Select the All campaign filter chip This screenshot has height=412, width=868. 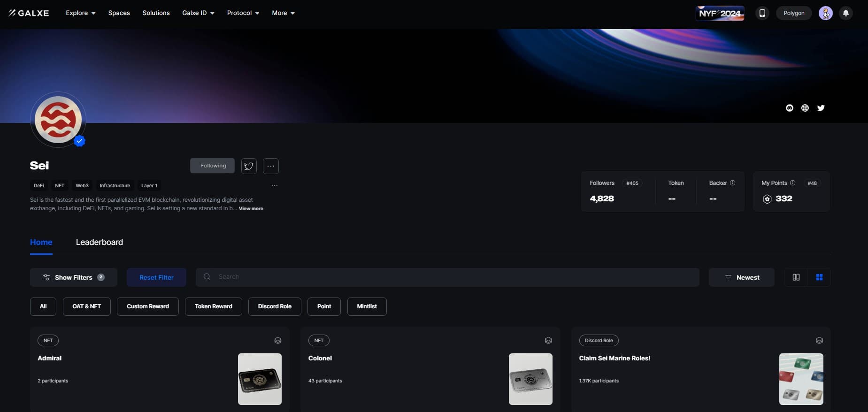tap(43, 306)
